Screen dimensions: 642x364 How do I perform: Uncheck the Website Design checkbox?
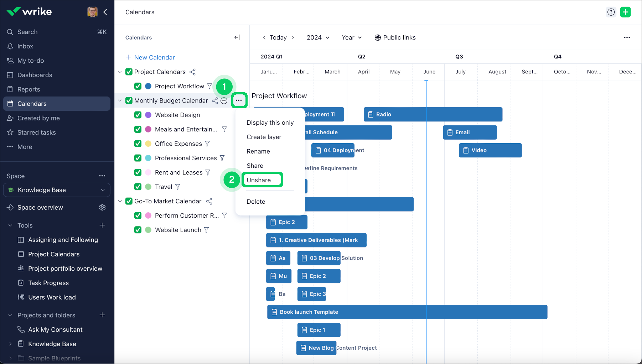pos(138,115)
